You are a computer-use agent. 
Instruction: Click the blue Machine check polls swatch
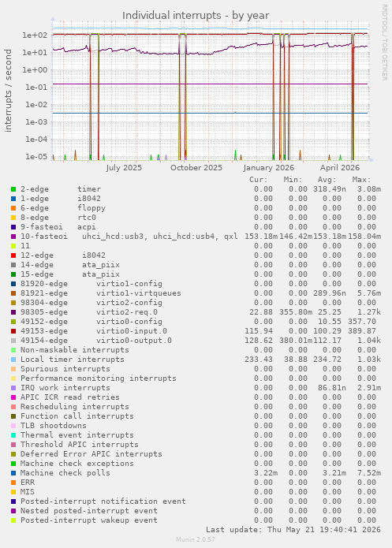coord(13,473)
